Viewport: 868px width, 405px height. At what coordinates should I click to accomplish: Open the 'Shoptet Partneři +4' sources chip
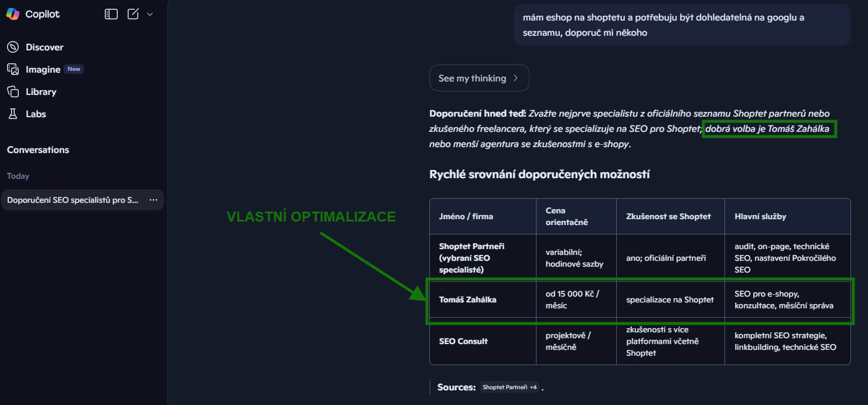(x=509, y=387)
